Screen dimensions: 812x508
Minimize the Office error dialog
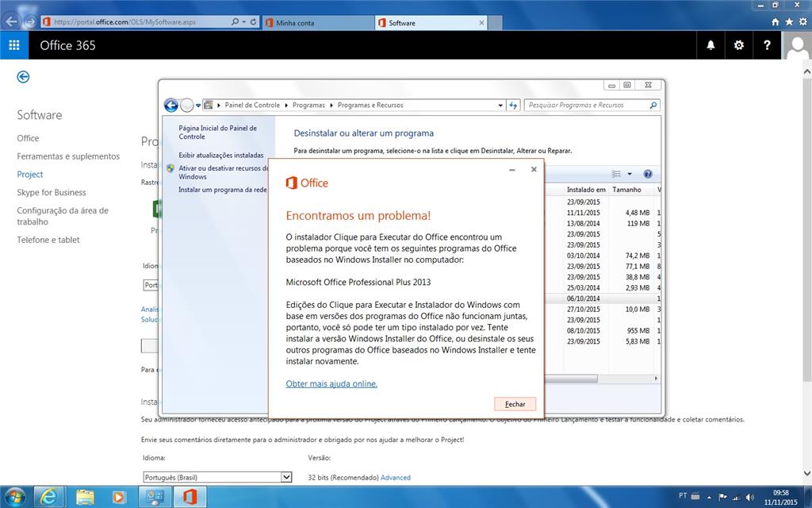pyautogui.click(x=511, y=170)
